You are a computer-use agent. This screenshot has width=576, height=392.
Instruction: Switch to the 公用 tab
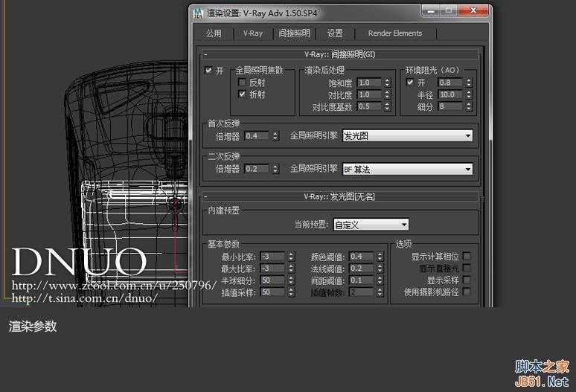pyautogui.click(x=214, y=33)
